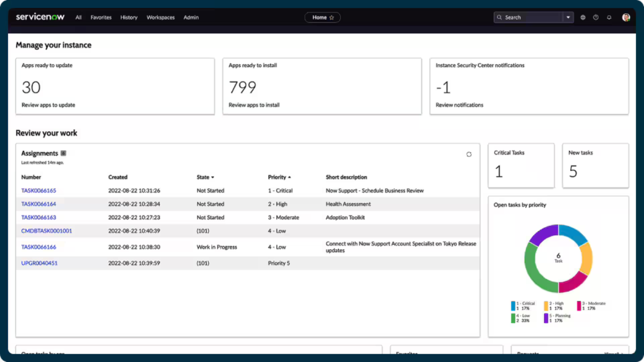Open the State column filter dropdown
The height and width of the screenshot is (362, 644).
tap(212, 177)
